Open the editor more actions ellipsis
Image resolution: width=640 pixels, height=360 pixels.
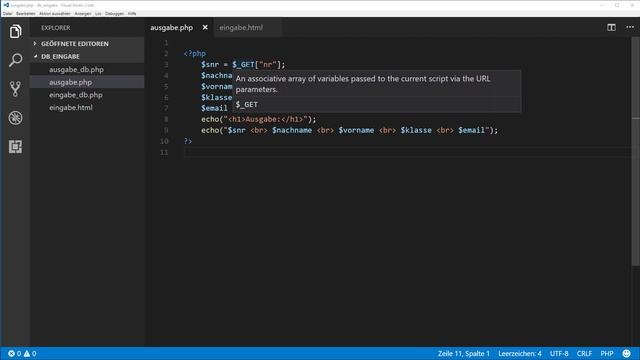coord(630,27)
